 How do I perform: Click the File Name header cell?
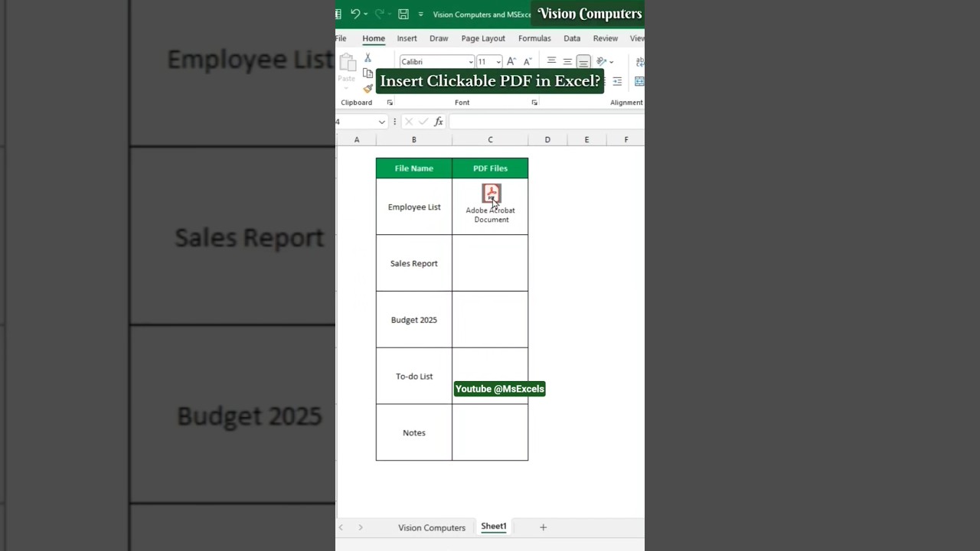[x=414, y=168]
